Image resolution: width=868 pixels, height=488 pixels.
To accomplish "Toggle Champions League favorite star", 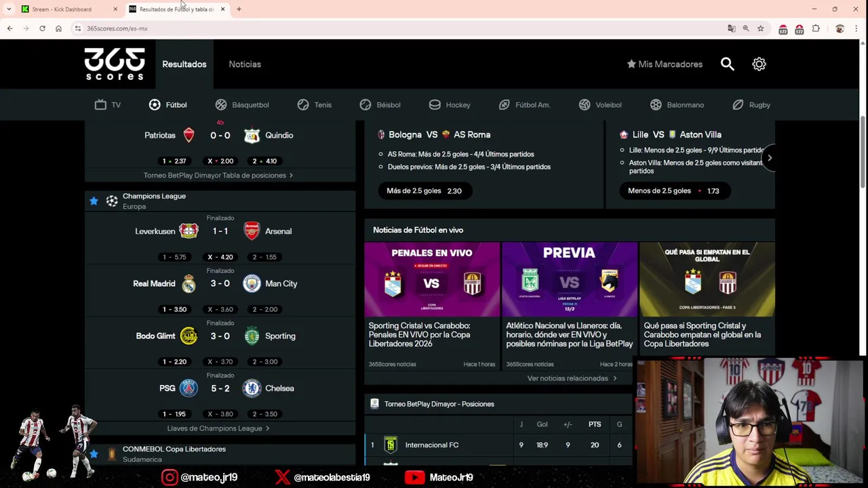I will (x=94, y=201).
